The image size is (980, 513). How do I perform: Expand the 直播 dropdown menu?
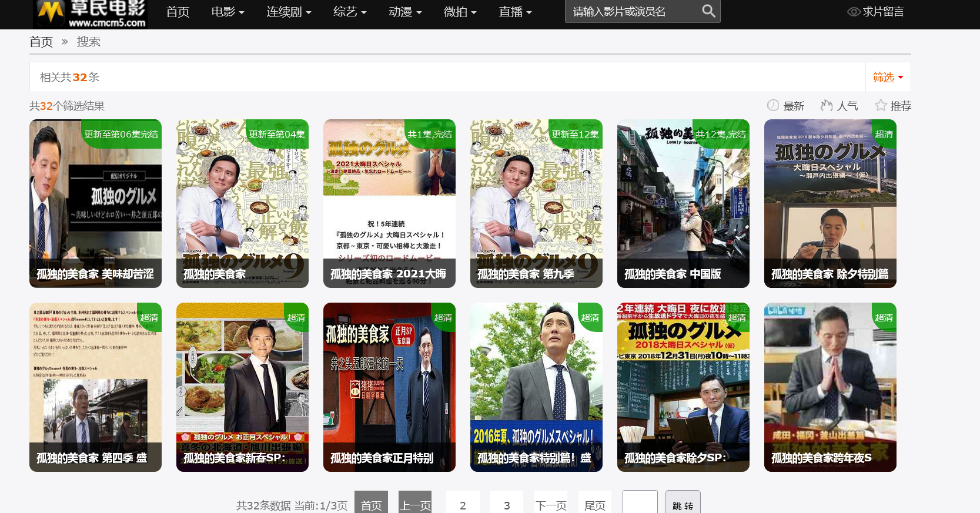click(516, 12)
